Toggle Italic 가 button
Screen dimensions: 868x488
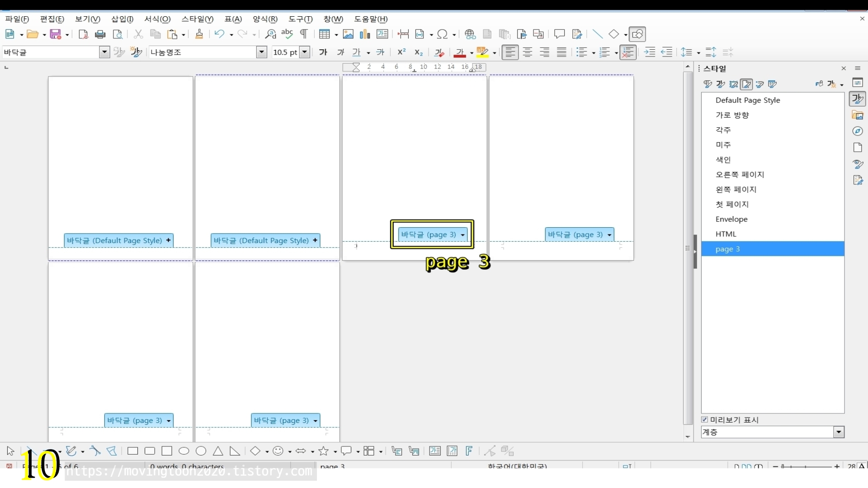click(340, 52)
